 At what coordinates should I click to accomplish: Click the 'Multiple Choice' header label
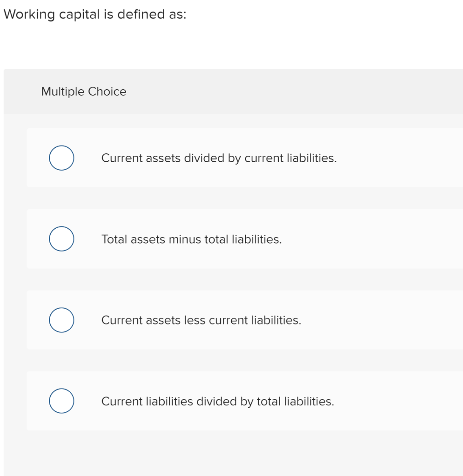click(83, 92)
